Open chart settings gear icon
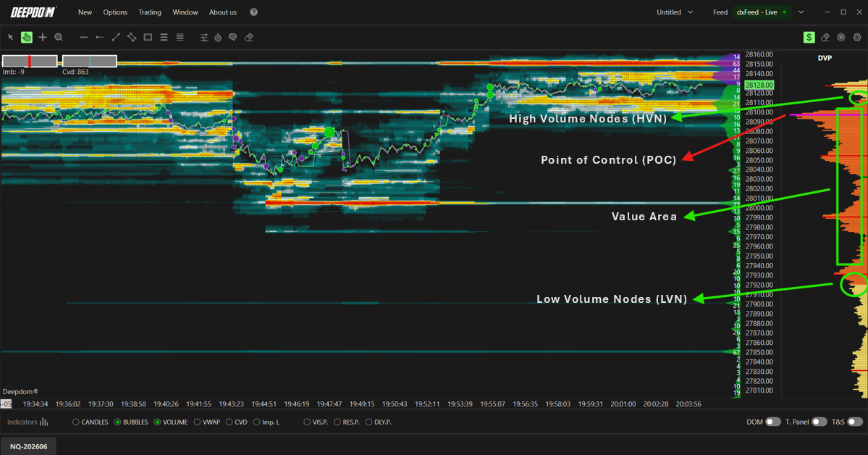The image size is (868, 455). pos(857,37)
